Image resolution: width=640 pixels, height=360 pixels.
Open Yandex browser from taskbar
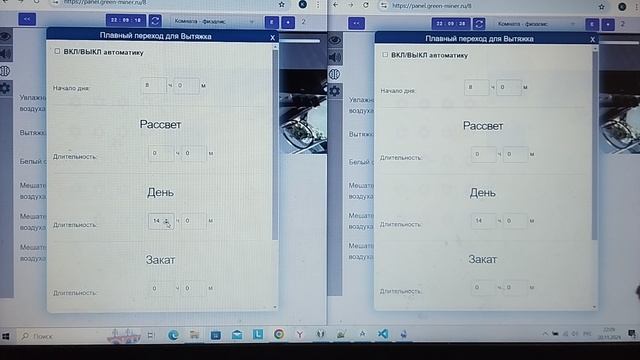pos(300,334)
